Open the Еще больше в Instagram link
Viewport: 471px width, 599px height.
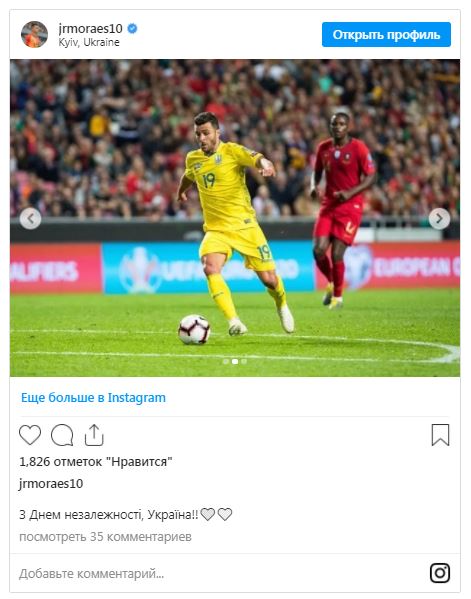click(93, 398)
